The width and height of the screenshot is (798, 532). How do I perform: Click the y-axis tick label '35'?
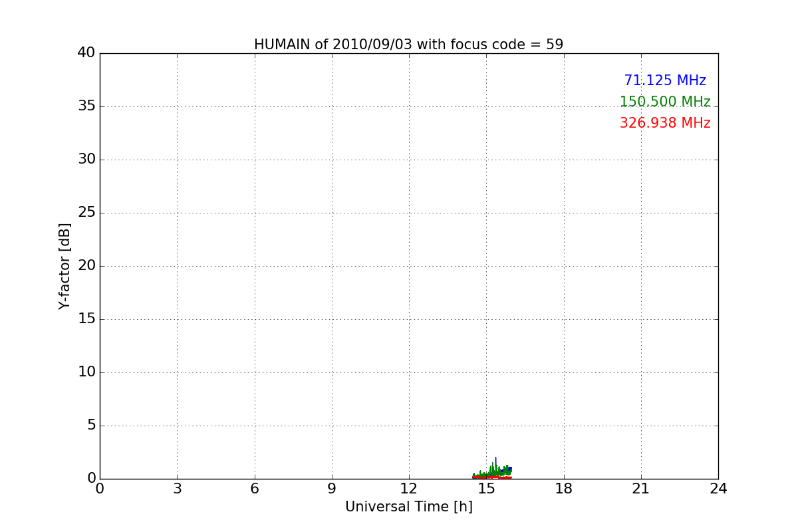click(x=86, y=106)
